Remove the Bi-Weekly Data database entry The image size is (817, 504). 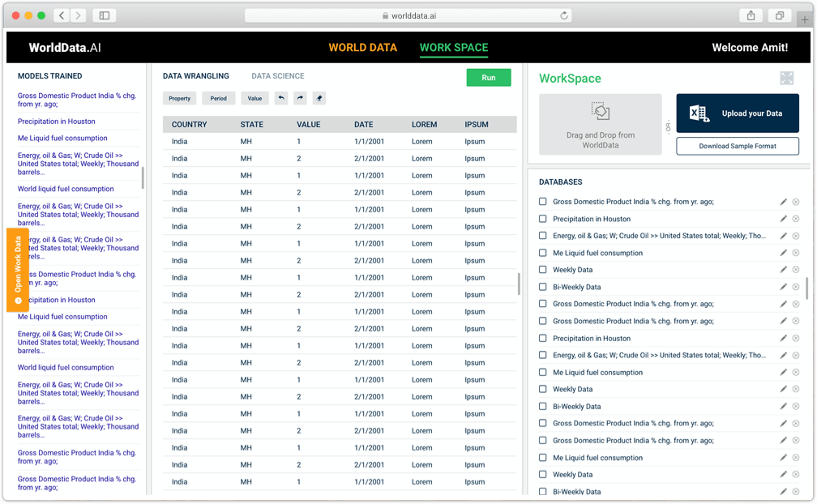(x=795, y=287)
